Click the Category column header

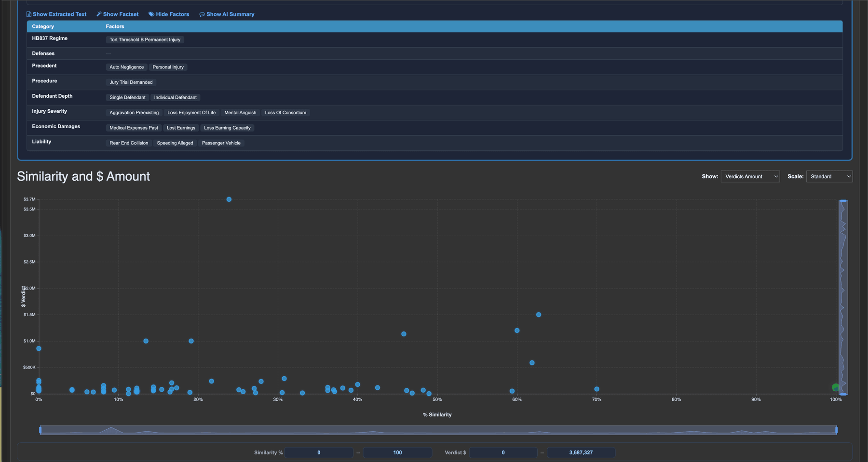[x=43, y=26]
